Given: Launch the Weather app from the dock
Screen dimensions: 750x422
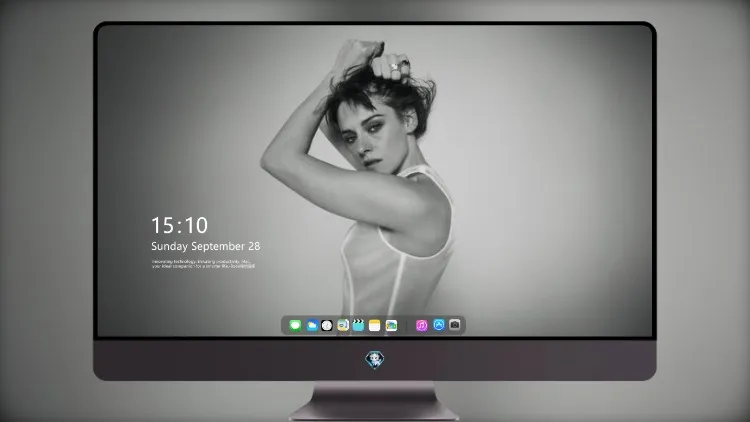Looking at the screenshot, I should [311, 325].
